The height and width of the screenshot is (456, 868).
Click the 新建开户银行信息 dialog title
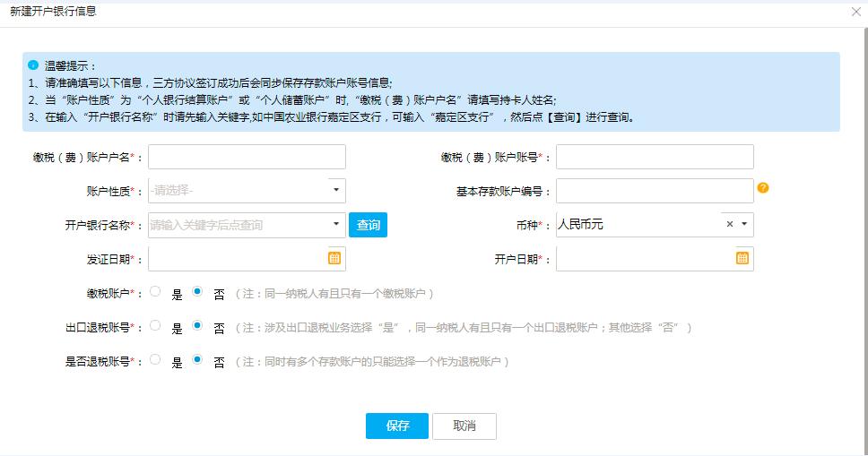pos(53,11)
